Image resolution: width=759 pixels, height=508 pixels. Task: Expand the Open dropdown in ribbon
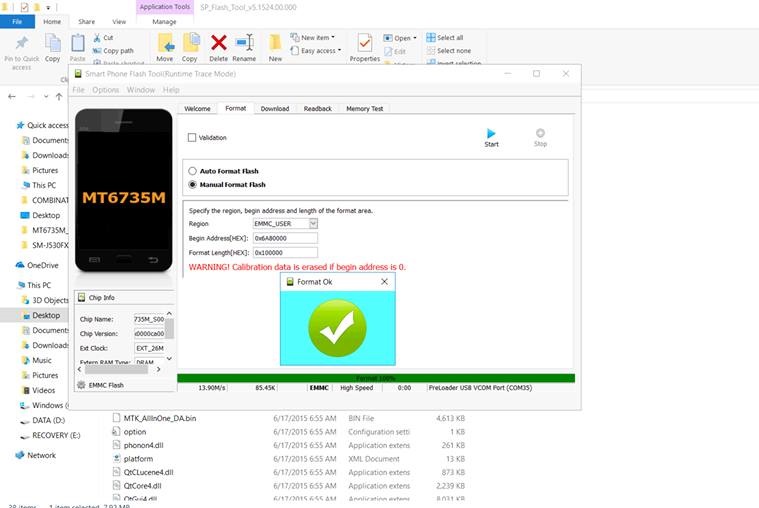tap(415, 38)
